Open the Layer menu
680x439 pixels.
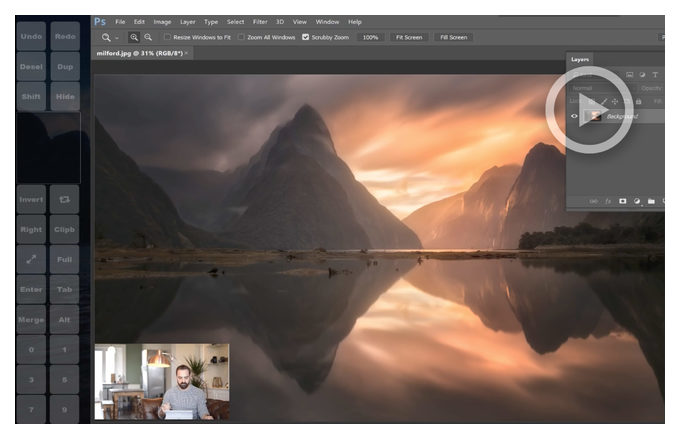(x=187, y=22)
